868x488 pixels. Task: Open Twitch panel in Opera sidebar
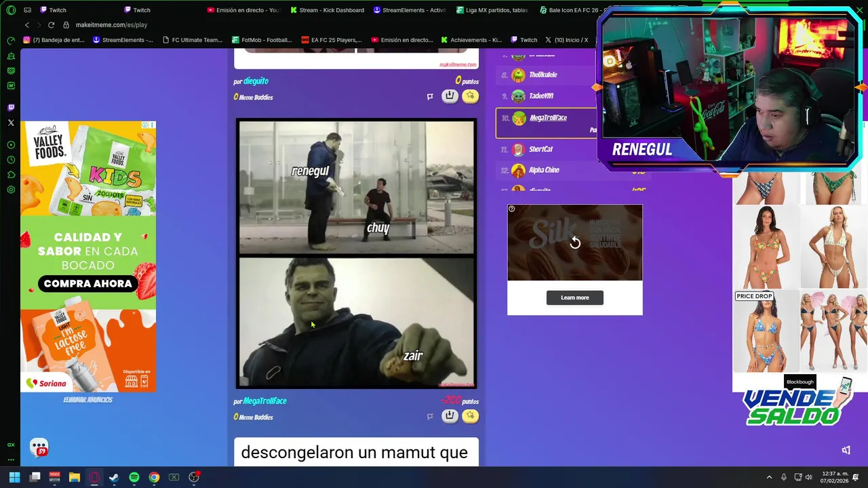click(x=11, y=107)
